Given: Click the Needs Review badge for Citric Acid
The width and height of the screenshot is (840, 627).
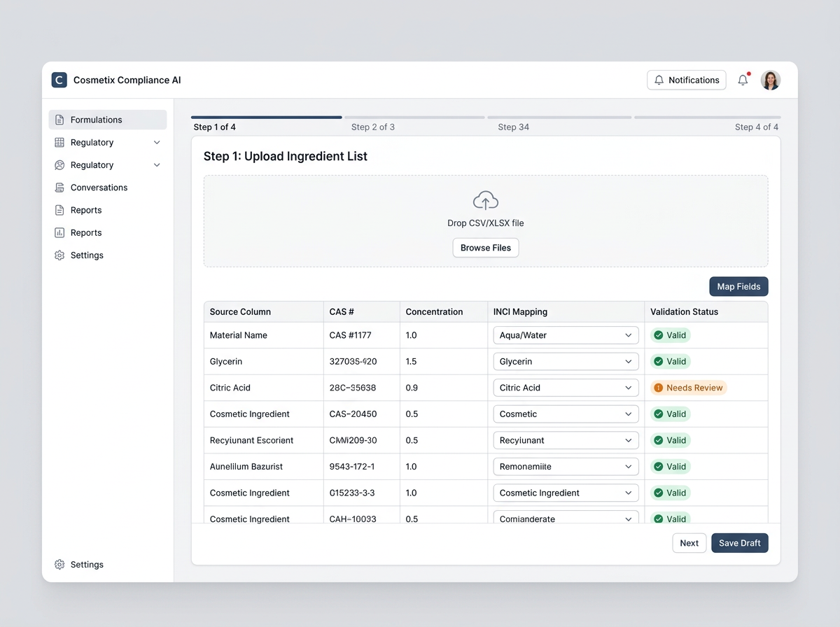Looking at the screenshot, I should pos(688,387).
